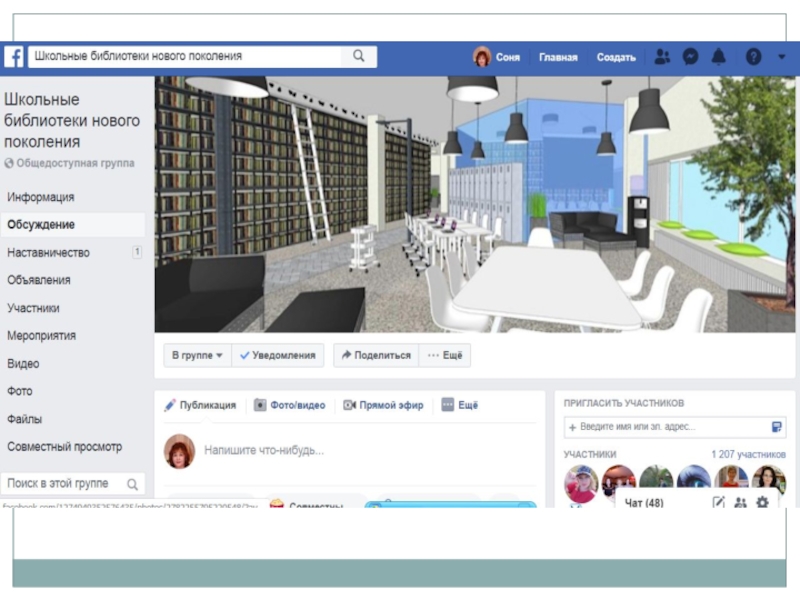This screenshot has height=600, width=800.
Task: Click the Поделиться button
Action: [x=375, y=355]
